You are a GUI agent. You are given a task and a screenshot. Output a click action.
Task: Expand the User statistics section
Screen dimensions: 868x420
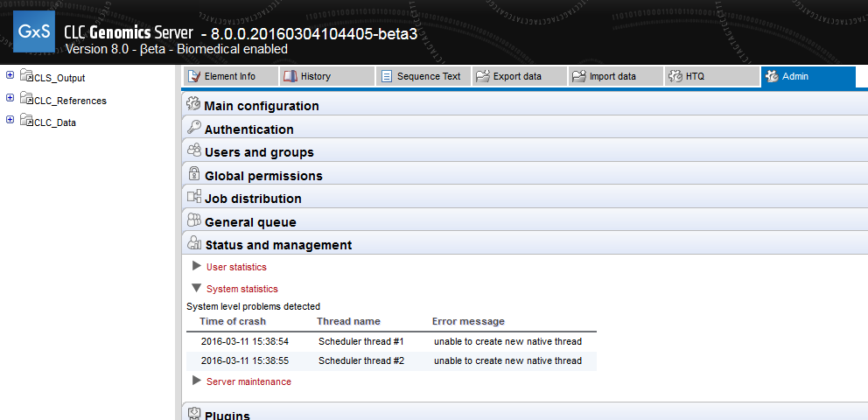tap(197, 266)
